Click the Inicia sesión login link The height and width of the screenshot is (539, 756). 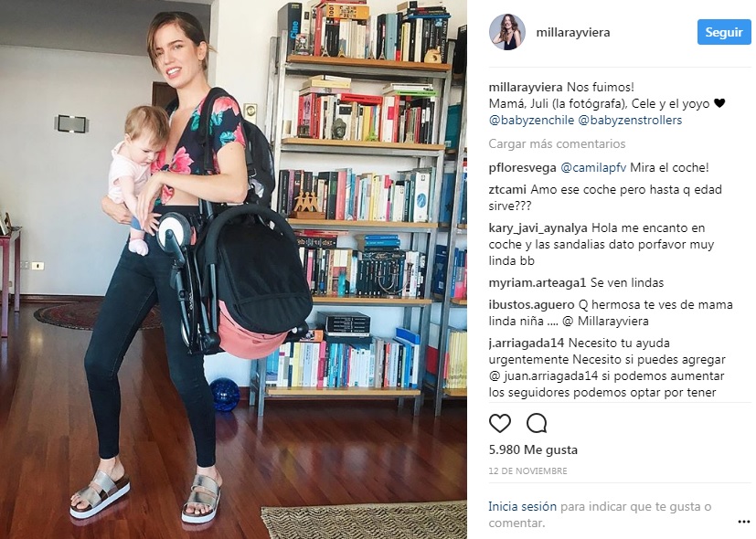[522, 507]
